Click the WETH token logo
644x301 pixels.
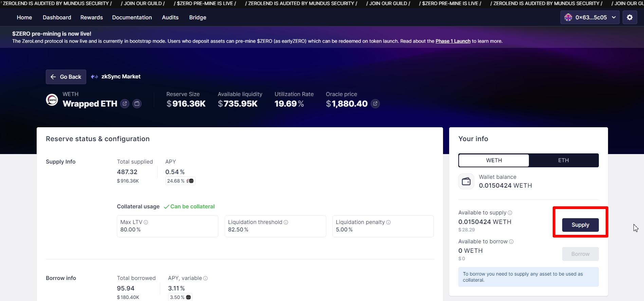52,100
